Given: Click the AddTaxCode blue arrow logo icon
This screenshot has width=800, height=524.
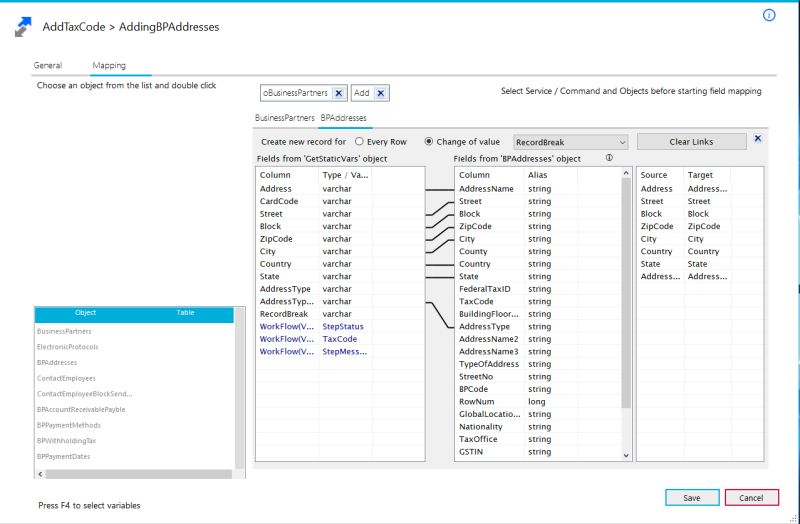Looking at the screenshot, I should point(23,27).
